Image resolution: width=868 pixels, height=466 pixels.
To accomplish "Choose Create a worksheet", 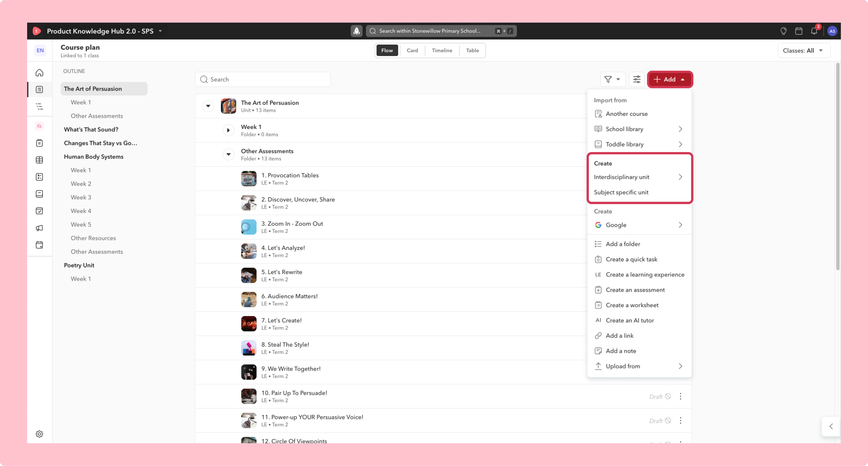I will click(639, 305).
